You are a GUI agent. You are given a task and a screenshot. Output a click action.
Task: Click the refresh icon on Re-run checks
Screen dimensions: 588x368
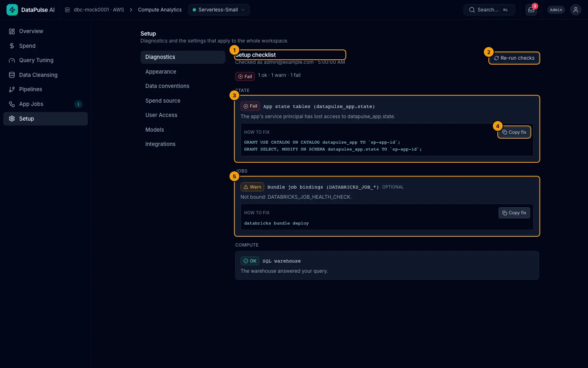click(x=497, y=58)
